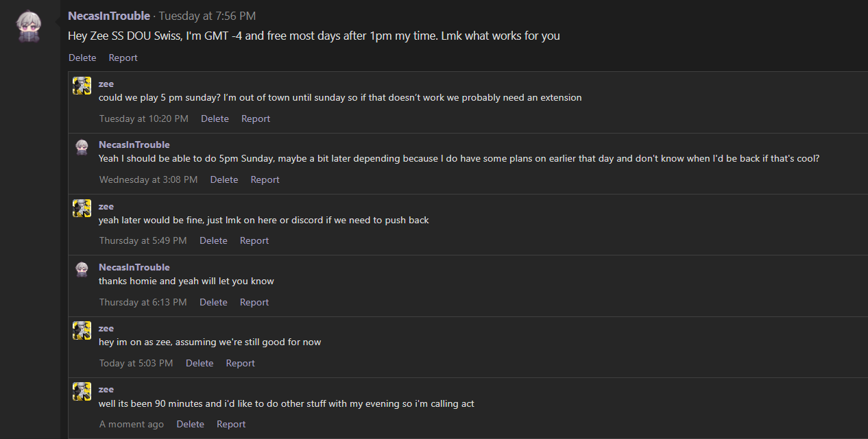Open NecasInTrouble's large profile avatar

(29, 26)
